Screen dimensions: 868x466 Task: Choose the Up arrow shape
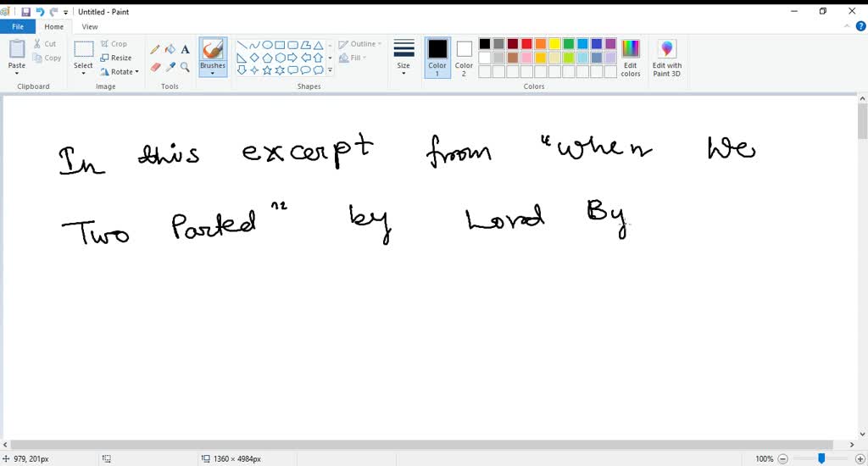click(319, 58)
